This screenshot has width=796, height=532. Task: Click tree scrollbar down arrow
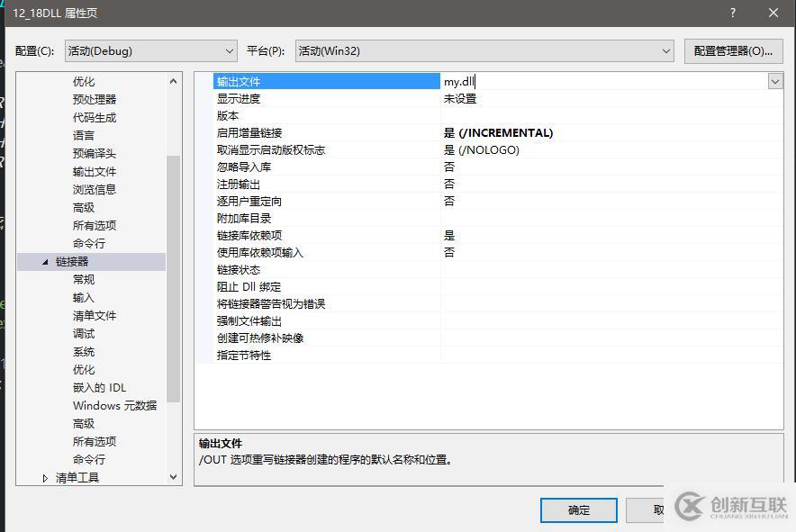point(173,477)
